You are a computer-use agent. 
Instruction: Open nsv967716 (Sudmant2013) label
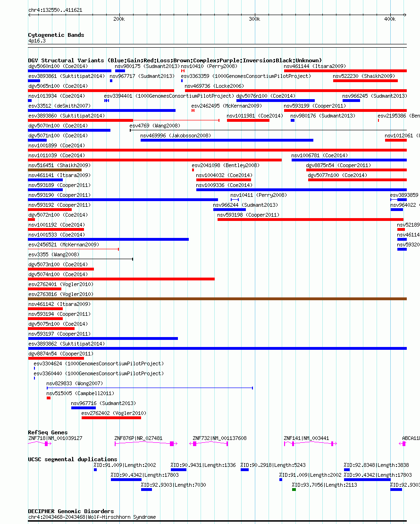[103, 403]
